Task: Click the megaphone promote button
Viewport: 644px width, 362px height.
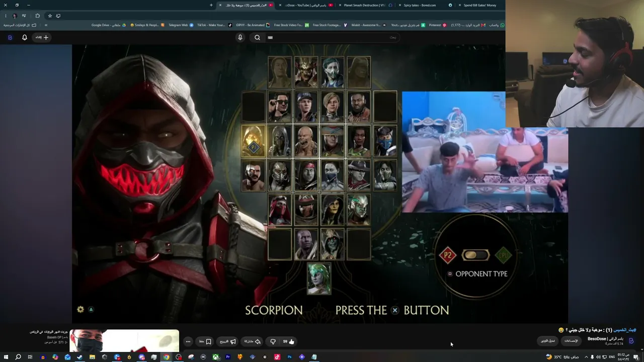Action: [227, 341]
